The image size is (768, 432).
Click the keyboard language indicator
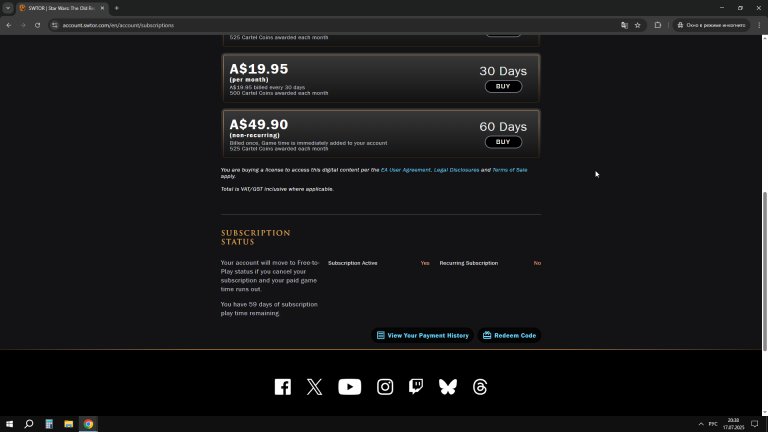[x=713, y=424]
